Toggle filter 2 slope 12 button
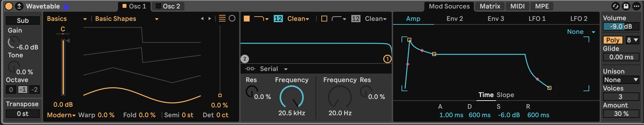Image resolution: width=644 pixels, height=125 pixels. click(356, 19)
